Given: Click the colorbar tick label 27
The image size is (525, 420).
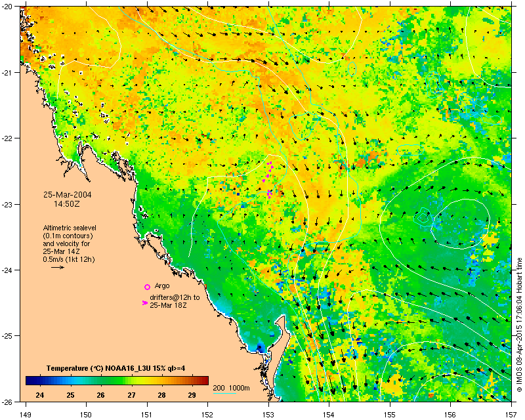Looking at the screenshot, I should (x=131, y=395).
